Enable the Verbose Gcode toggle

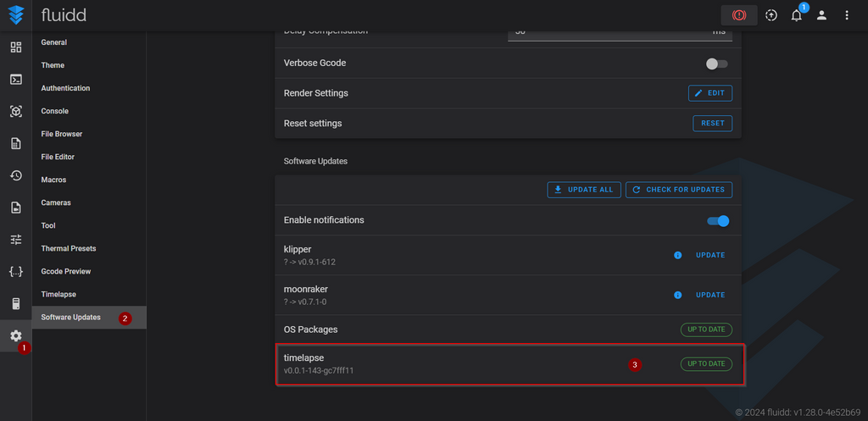tap(716, 64)
